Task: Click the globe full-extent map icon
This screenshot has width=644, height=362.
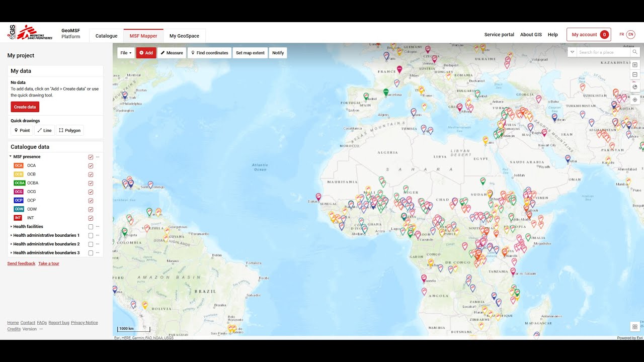Action: click(635, 87)
